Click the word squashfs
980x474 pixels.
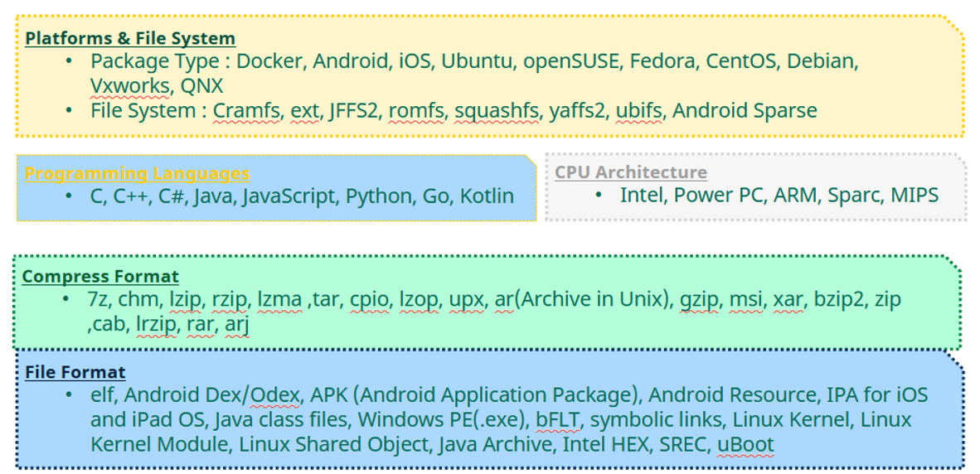(x=497, y=111)
